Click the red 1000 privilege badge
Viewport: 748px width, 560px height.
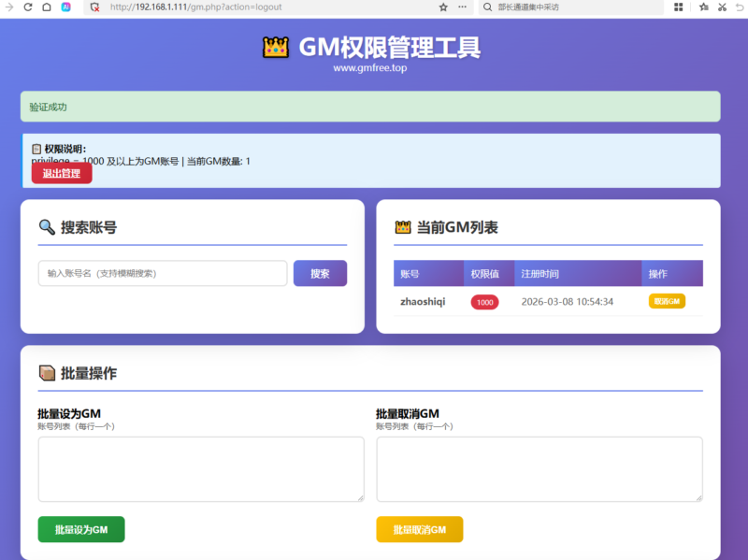point(485,301)
